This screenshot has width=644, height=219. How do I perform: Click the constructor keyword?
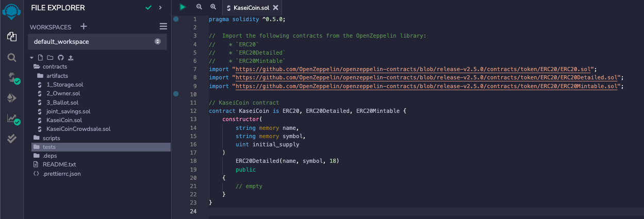coord(241,120)
